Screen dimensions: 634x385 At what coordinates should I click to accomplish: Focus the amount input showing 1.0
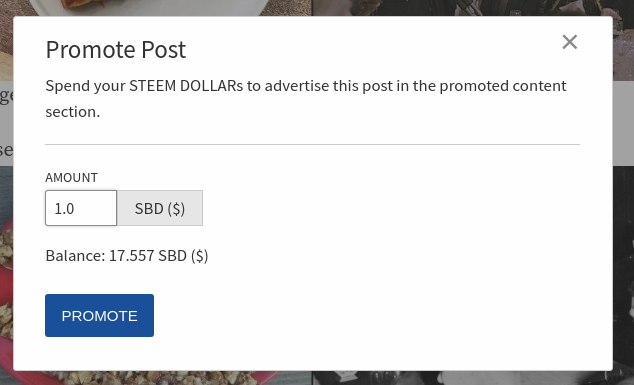click(x=81, y=208)
